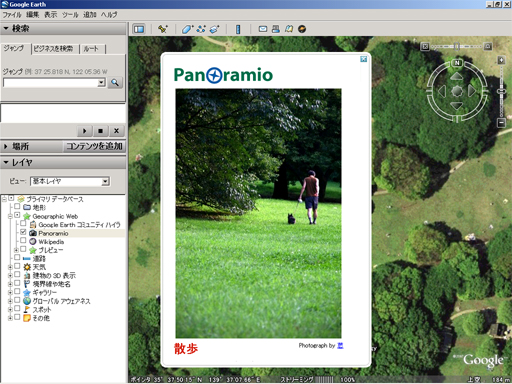The width and height of the screenshot is (512, 384).
Task: Zoom out with the minus button
Action: pos(501,123)
